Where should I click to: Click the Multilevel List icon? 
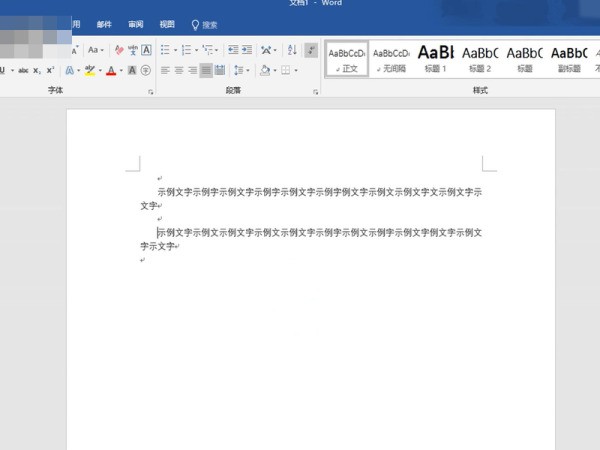click(208, 50)
